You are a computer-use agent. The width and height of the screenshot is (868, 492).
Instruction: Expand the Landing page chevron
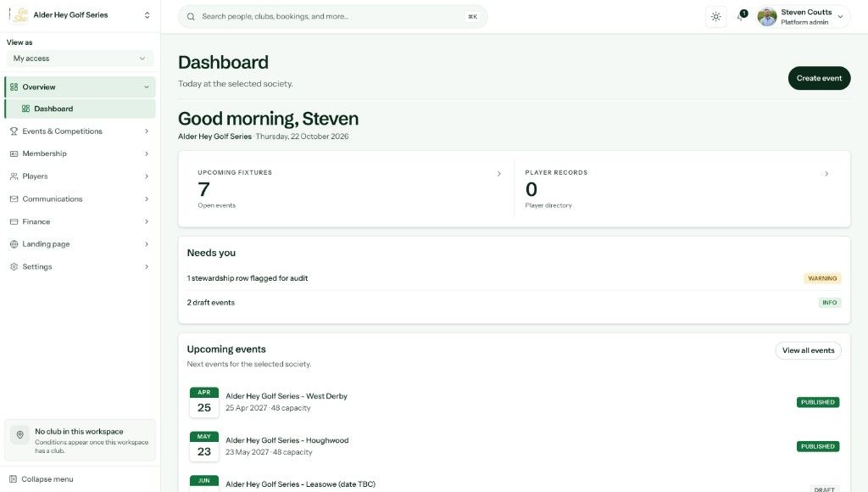click(x=147, y=243)
